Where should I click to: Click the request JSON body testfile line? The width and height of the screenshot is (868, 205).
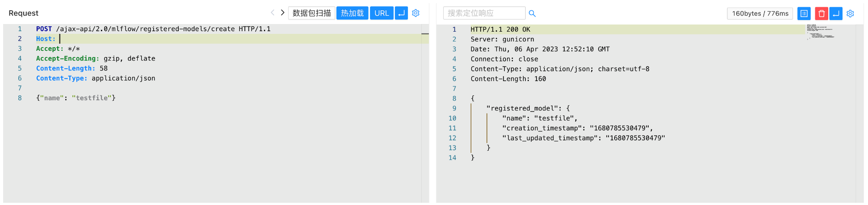pyautogui.click(x=76, y=98)
